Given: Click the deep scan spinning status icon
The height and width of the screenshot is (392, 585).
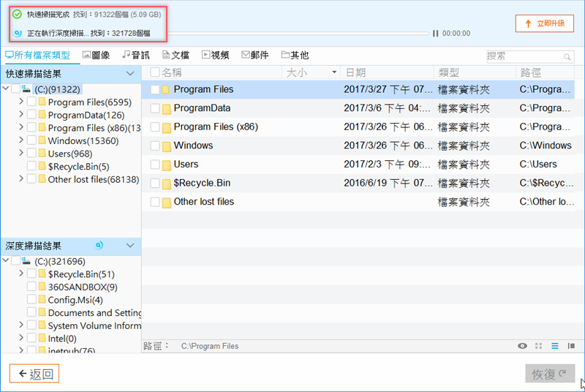Looking at the screenshot, I should pyautogui.click(x=99, y=246).
